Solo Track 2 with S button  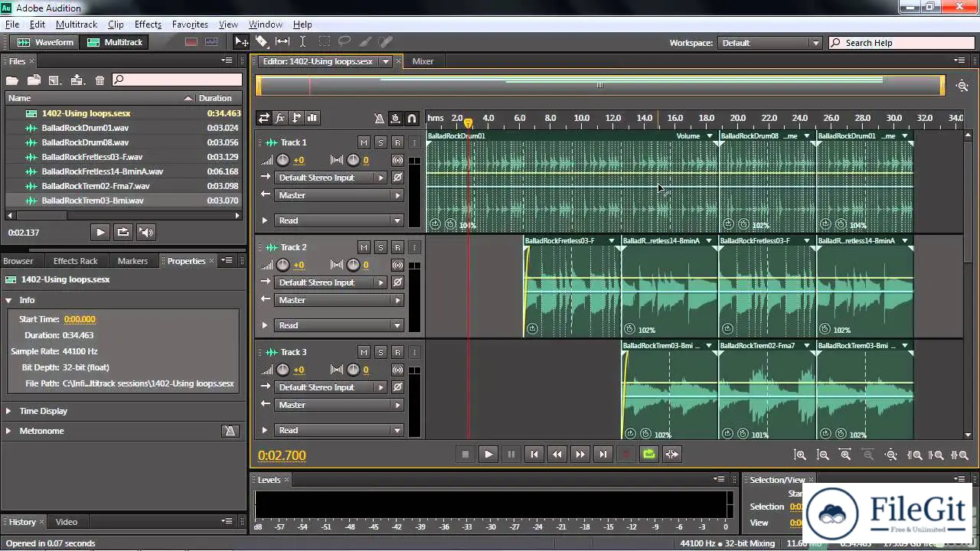(381, 247)
